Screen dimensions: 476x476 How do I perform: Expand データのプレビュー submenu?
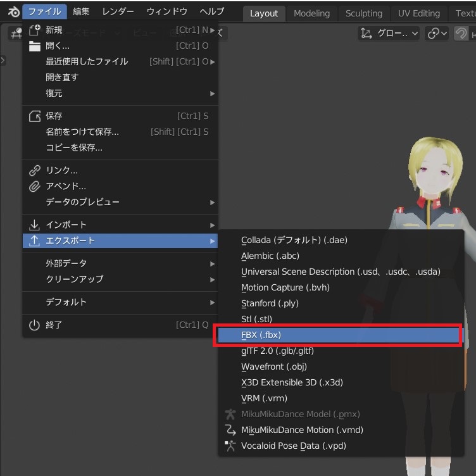pos(120,202)
